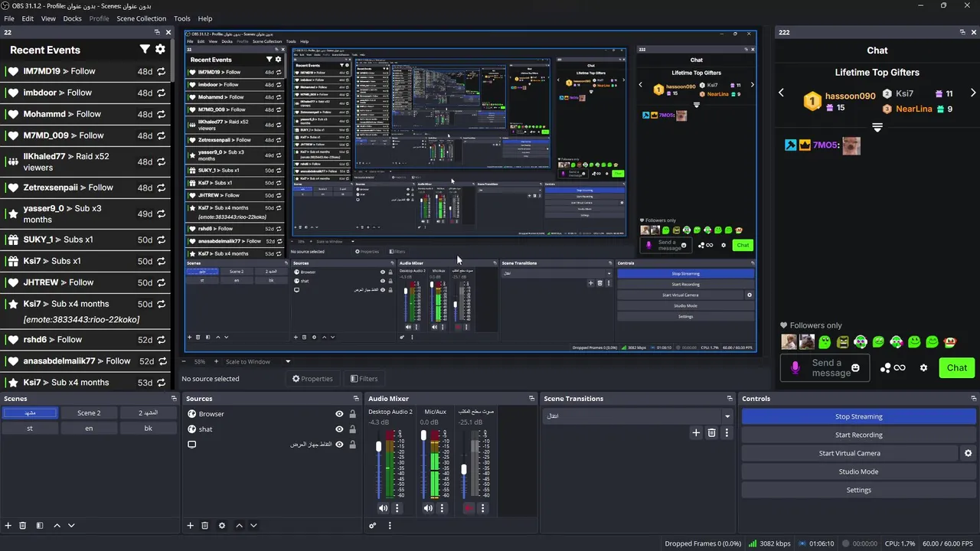The image size is (980, 551).
Task: Toggle visibility of the display capture source
Action: coord(339,445)
